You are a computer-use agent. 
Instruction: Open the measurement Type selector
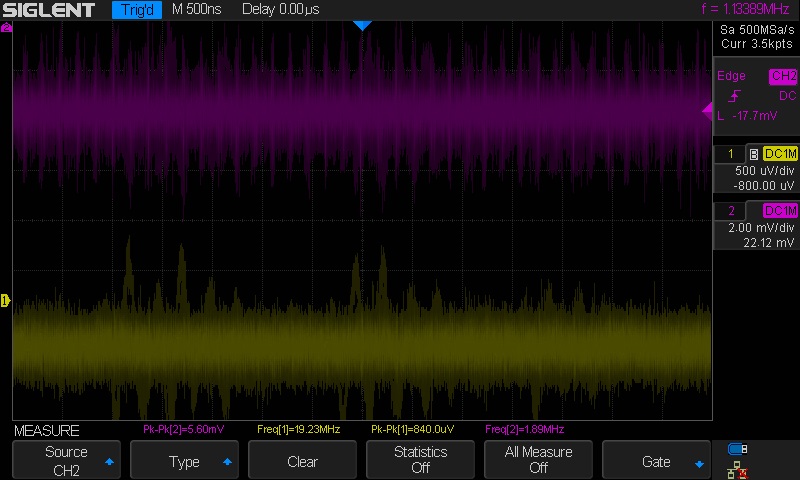coord(184,460)
